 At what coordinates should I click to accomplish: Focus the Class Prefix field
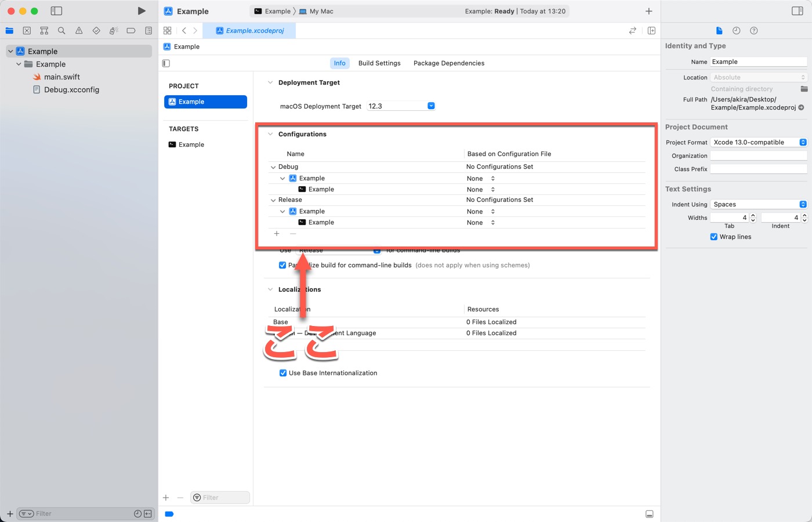[x=759, y=169]
